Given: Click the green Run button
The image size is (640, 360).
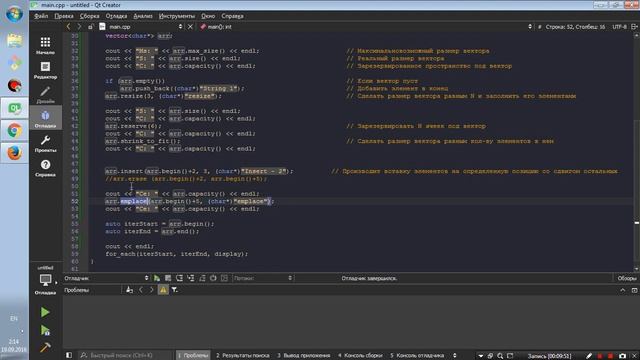Looking at the screenshot, I should [45, 312].
